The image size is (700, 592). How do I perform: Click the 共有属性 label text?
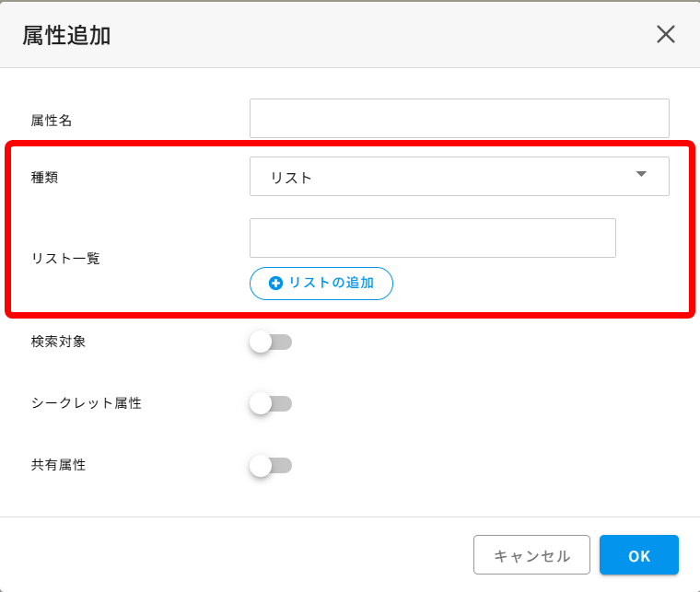click(x=58, y=465)
